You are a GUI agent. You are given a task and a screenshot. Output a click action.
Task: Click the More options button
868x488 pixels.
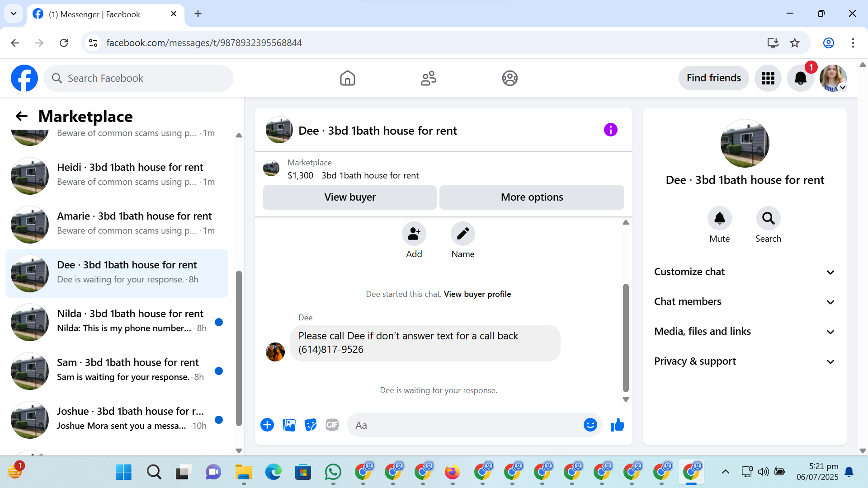pos(532,197)
